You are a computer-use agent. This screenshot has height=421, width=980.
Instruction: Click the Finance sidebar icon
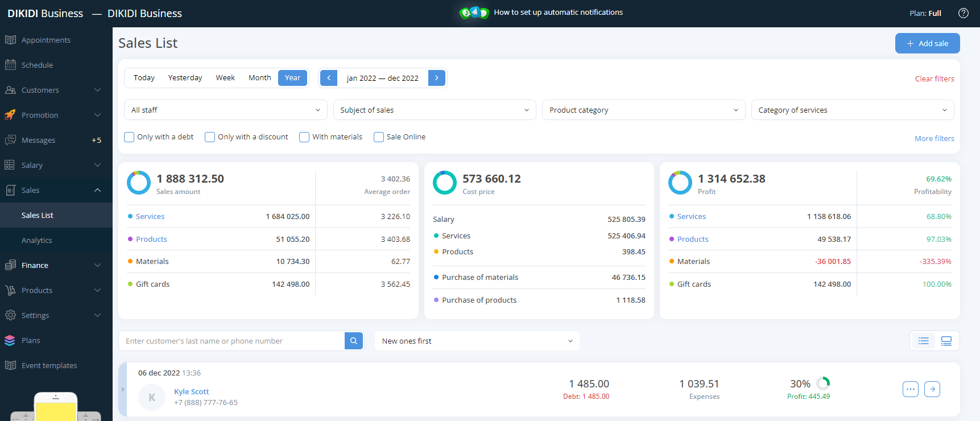pos(10,265)
